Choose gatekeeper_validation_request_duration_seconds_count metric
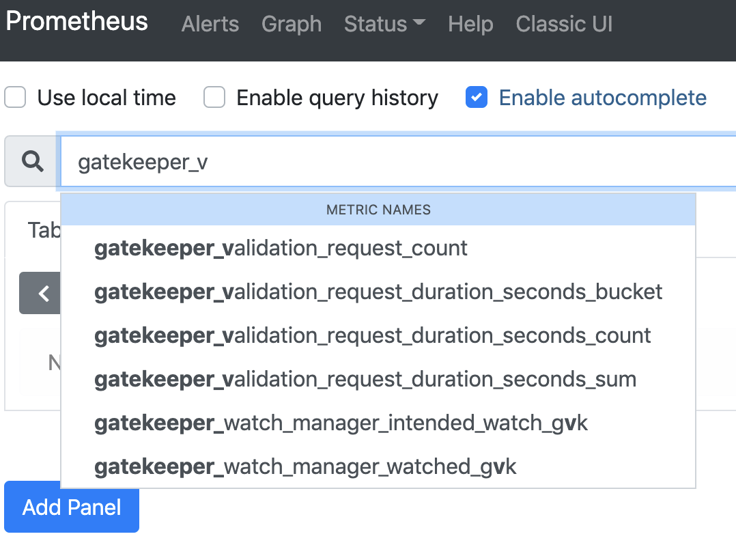The height and width of the screenshot is (560, 736). 371,335
